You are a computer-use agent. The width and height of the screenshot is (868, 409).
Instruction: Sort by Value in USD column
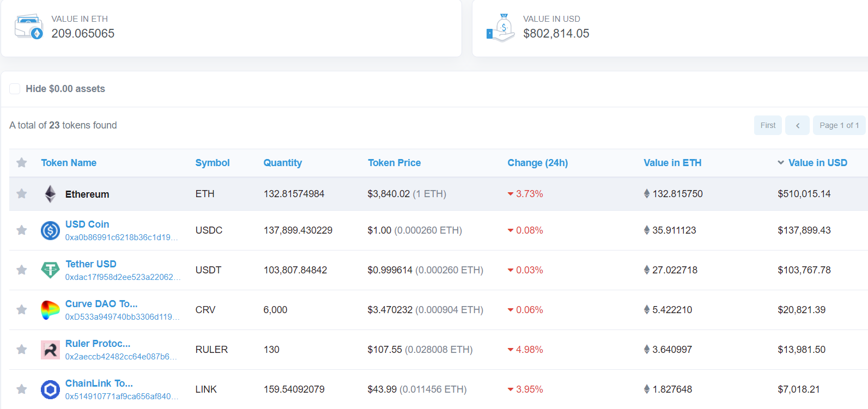817,163
